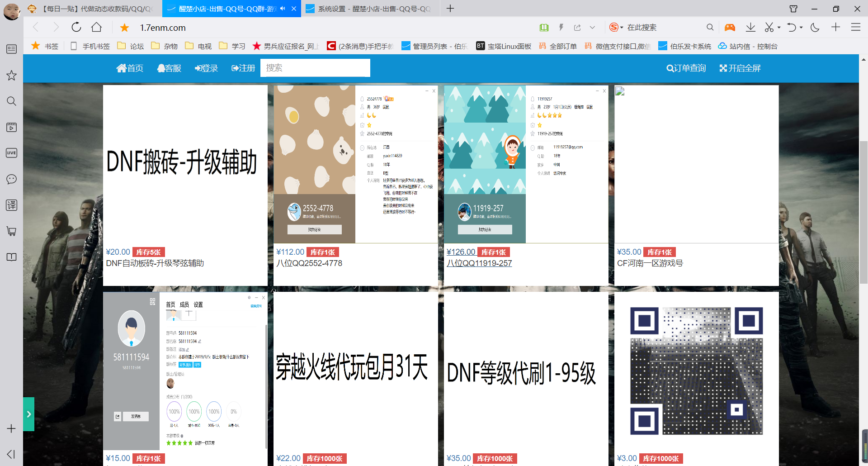This screenshot has height=466, width=868.
Task: Toggle 开启全屏 fullscreen mode
Action: pos(740,68)
